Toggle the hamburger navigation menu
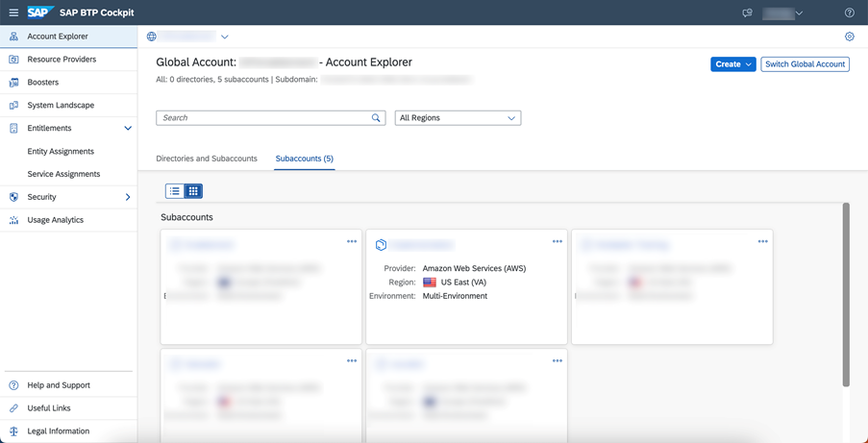 coord(13,12)
